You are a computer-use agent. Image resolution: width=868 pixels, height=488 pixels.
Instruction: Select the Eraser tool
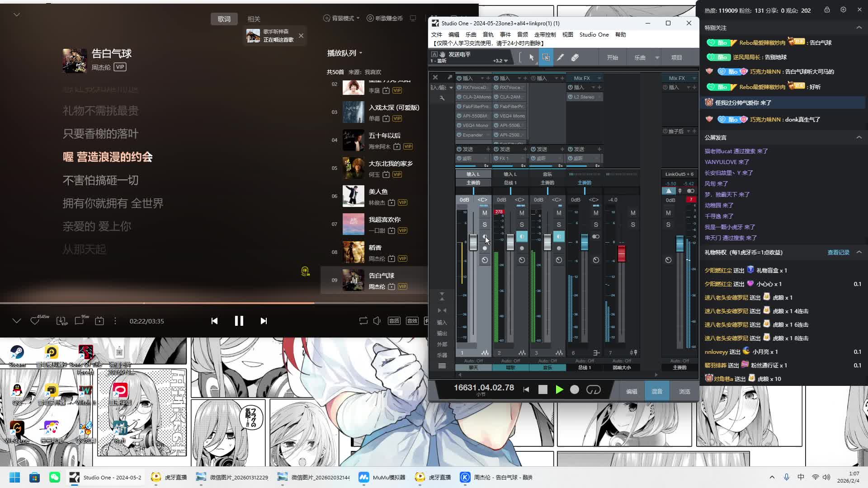click(575, 57)
